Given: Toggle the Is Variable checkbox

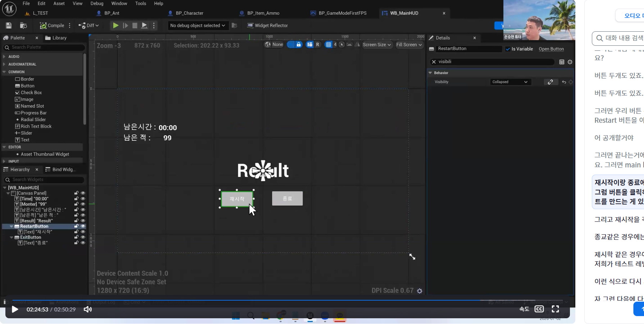Looking at the screenshot, I should click(508, 49).
